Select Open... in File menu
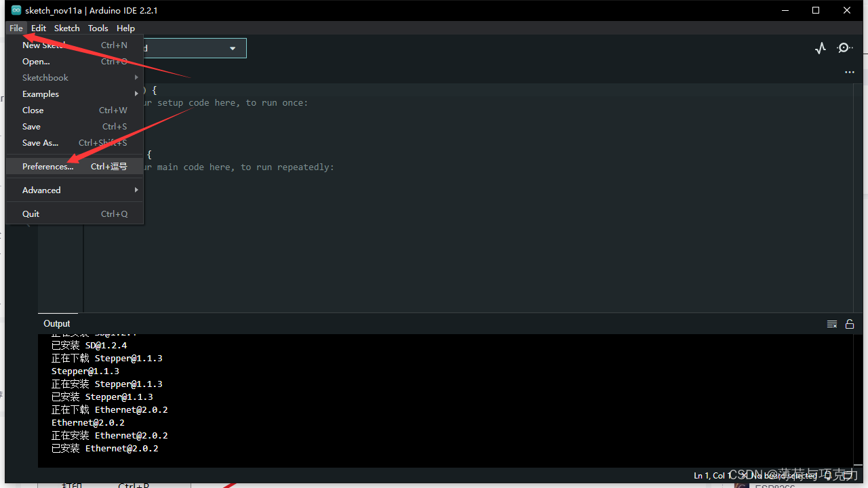Screen dimensions: 868x488 point(75,61)
